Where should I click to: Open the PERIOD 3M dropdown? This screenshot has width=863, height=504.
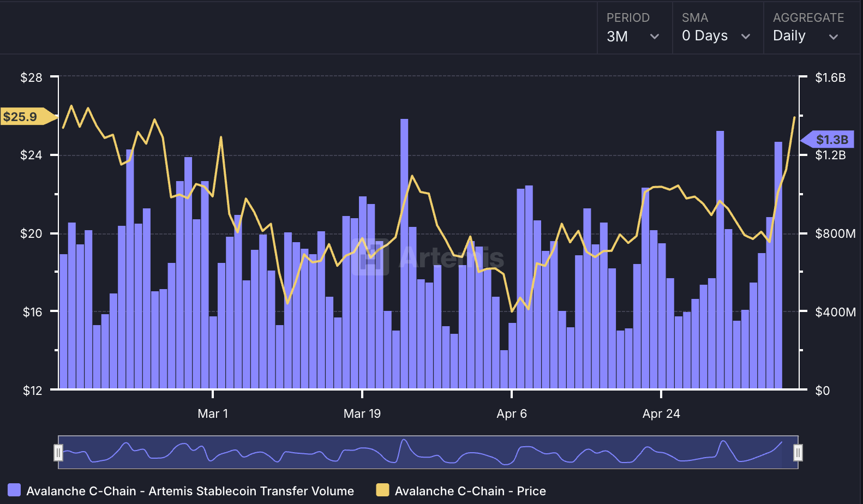point(634,28)
